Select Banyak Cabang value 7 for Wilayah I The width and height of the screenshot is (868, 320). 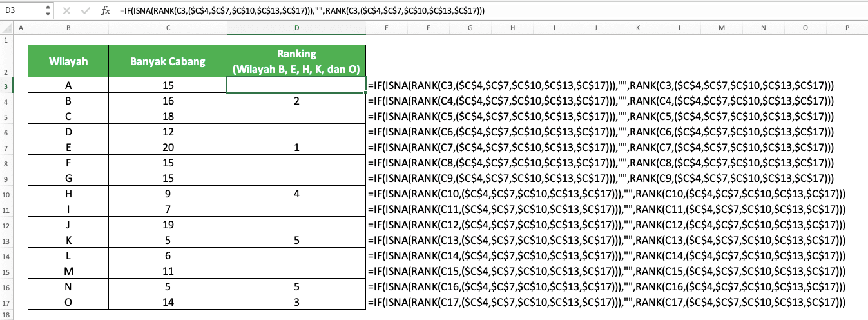(168, 210)
